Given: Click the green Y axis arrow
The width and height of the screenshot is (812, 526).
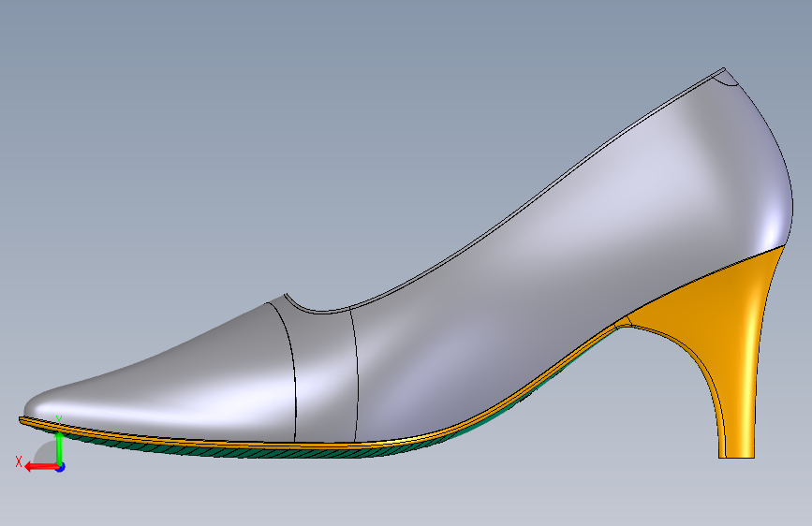Looking at the screenshot, I should click(x=59, y=446).
